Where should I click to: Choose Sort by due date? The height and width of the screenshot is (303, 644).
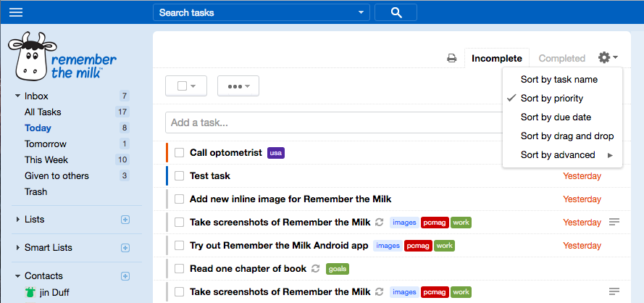point(556,117)
